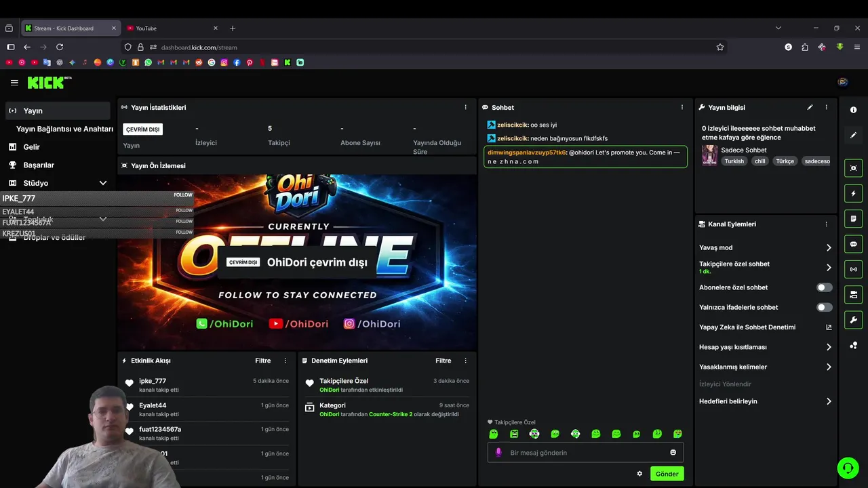Open Kanal Eylemleri three-dot menu
868x488 pixels.
pos(826,224)
